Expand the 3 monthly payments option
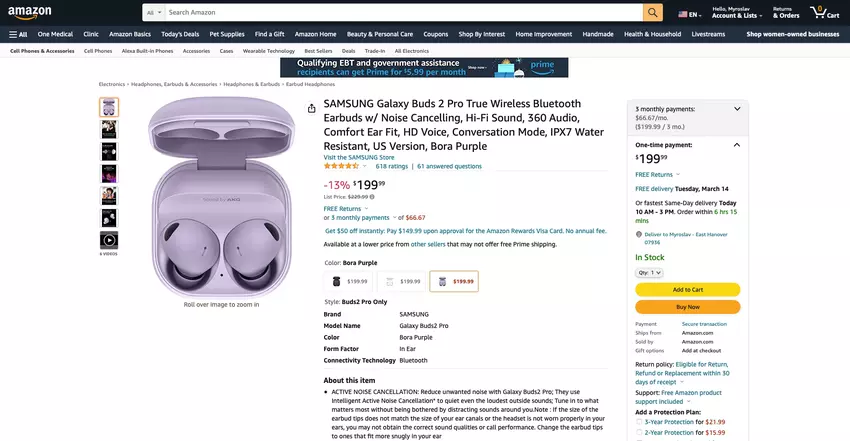 pos(737,108)
